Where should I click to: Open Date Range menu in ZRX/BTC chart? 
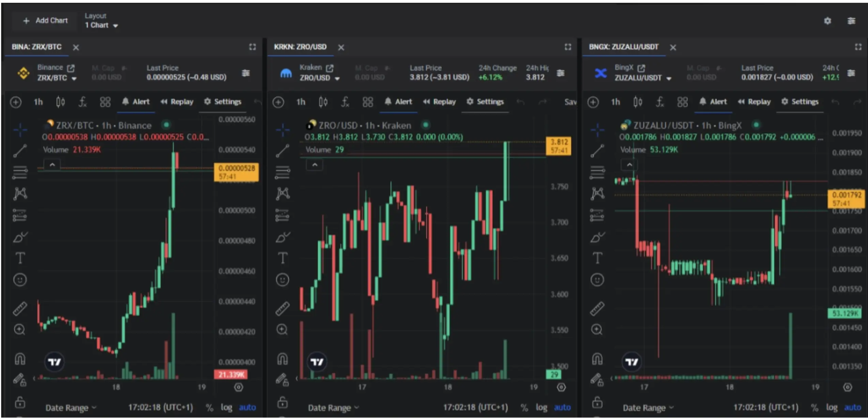pos(71,408)
